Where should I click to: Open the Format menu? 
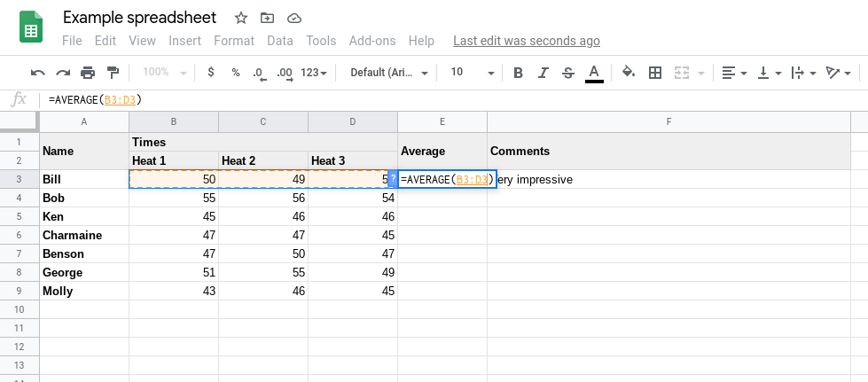click(x=234, y=41)
